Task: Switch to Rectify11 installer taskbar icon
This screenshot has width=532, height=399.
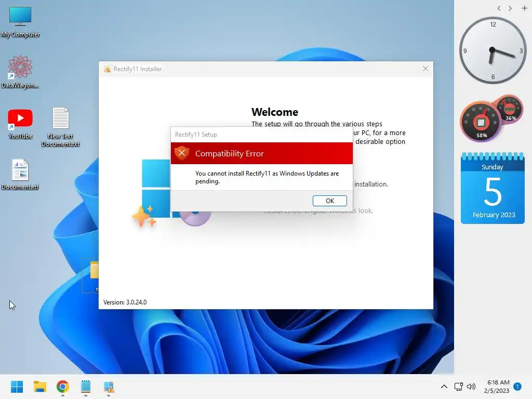Action: pyautogui.click(x=109, y=387)
